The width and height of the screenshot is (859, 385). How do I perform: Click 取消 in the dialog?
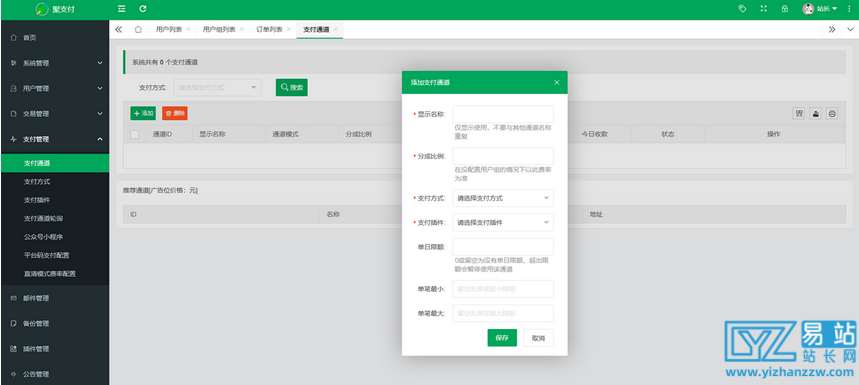(x=539, y=338)
